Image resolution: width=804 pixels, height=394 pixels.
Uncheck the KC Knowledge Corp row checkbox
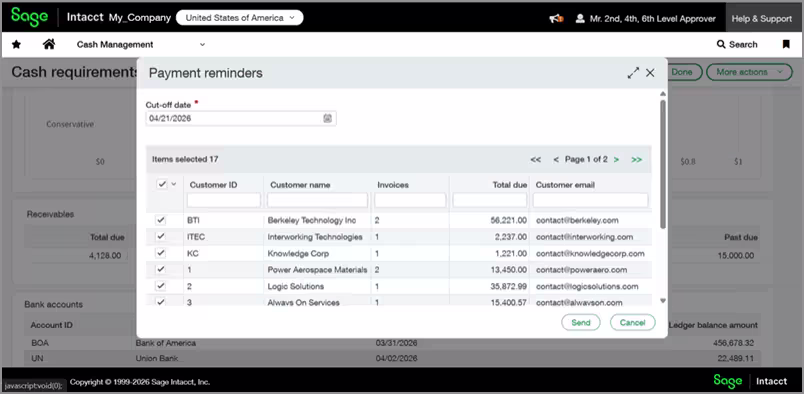(x=160, y=253)
